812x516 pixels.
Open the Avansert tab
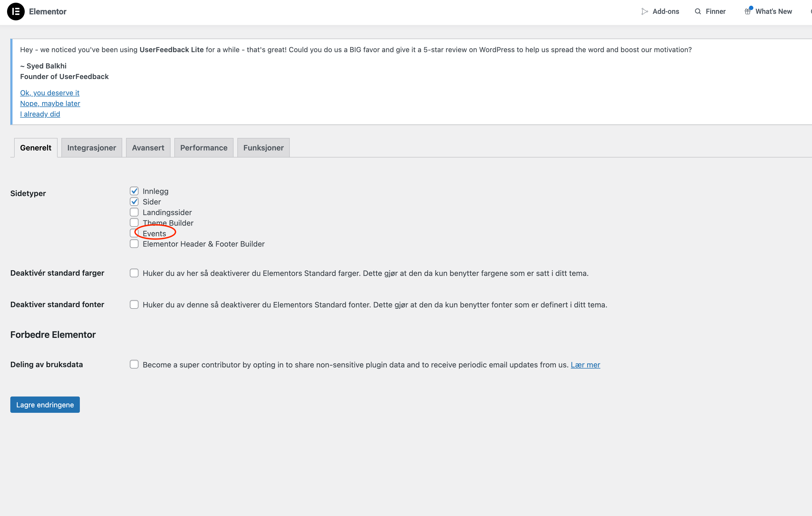click(x=148, y=148)
